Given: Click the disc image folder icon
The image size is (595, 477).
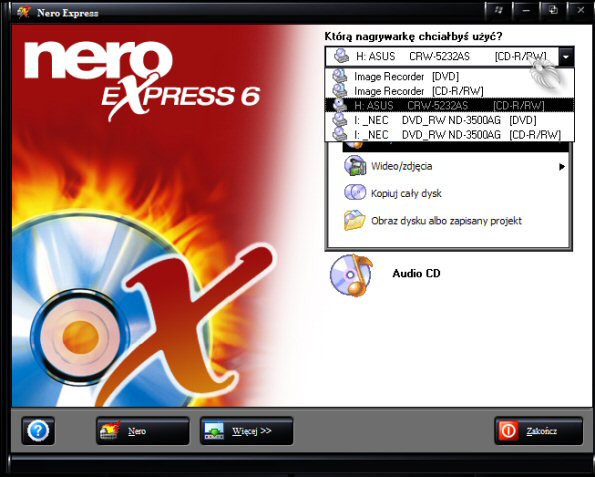Looking at the screenshot, I should 354,220.
